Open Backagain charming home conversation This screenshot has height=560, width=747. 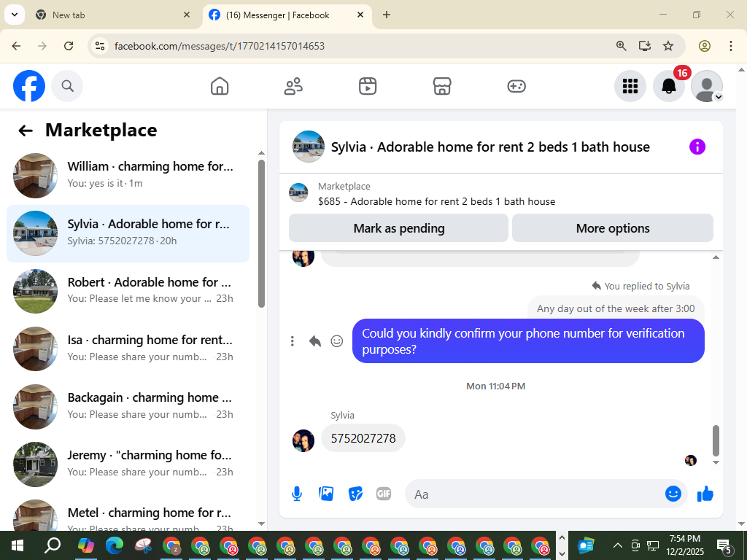click(x=128, y=406)
